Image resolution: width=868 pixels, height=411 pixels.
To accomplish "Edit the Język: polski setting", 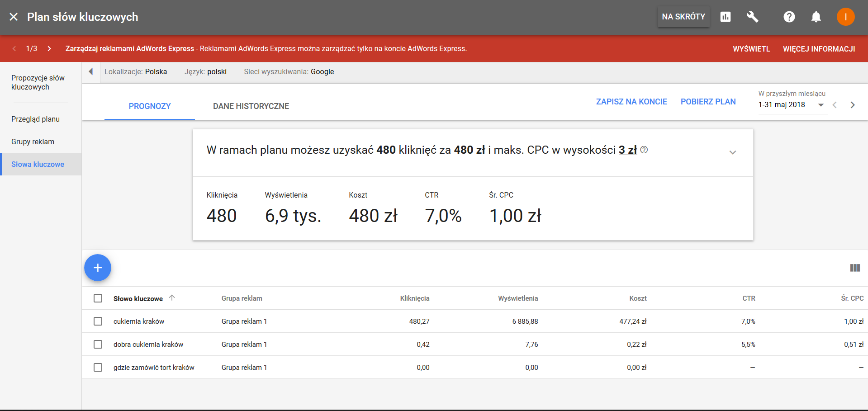I will click(x=205, y=71).
